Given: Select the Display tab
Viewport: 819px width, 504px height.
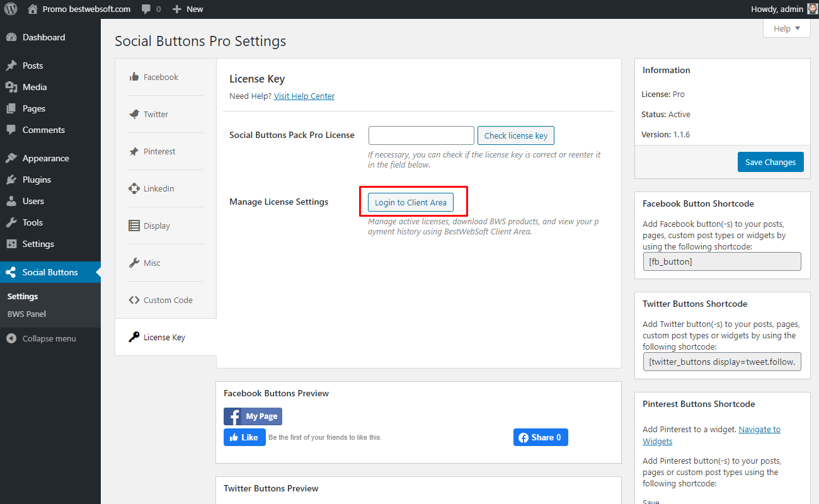Looking at the screenshot, I should click(x=166, y=226).
